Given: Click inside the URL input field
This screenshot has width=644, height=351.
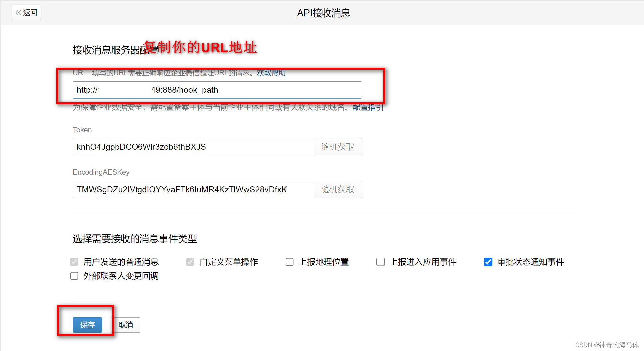Looking at the screenshot, I should click(216, 90).
